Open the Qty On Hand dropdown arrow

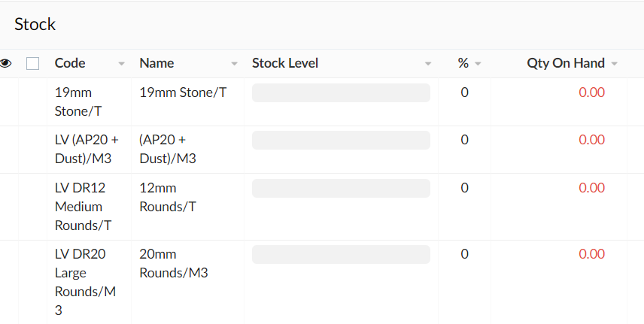[614, 64]
